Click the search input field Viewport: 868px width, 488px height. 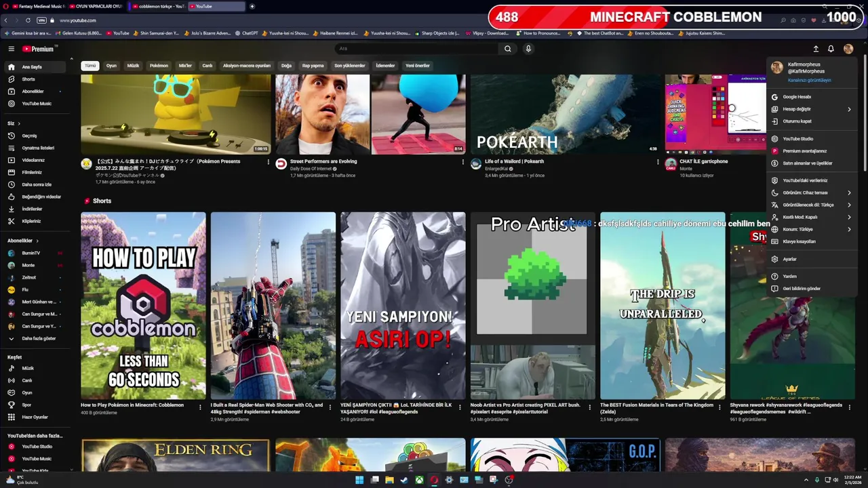coord(417,49)
